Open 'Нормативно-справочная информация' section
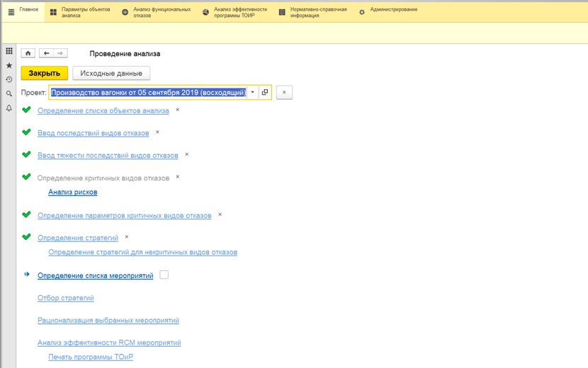The width and height of the screenshot is (588, 368). point(312,12)
